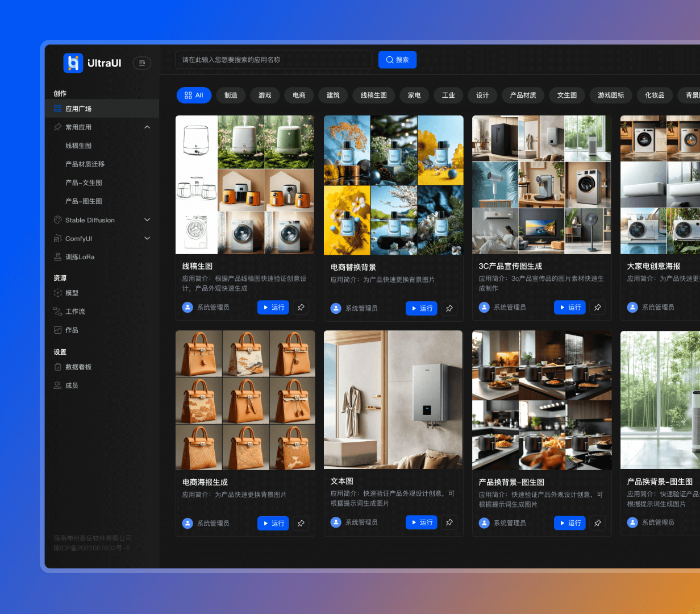Open 训练LoRa from the sidebar
Image resolution: width=700 pixels, height=614 pixels.
[80, 257]
